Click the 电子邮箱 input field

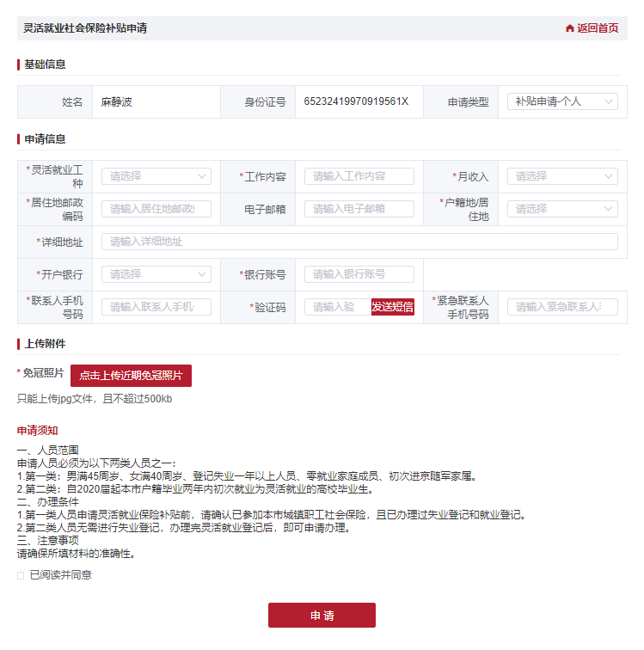359,209
